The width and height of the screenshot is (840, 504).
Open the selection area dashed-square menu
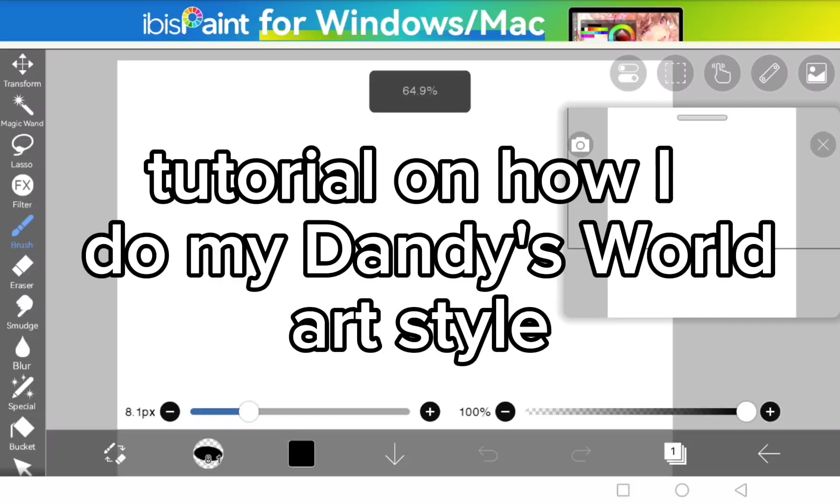[675, 73]
